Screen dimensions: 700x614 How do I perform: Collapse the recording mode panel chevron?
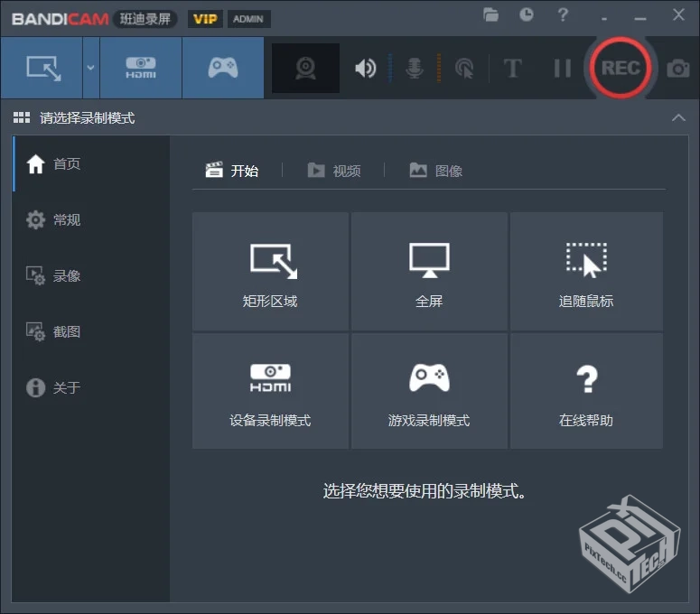[x=678, y=117]
